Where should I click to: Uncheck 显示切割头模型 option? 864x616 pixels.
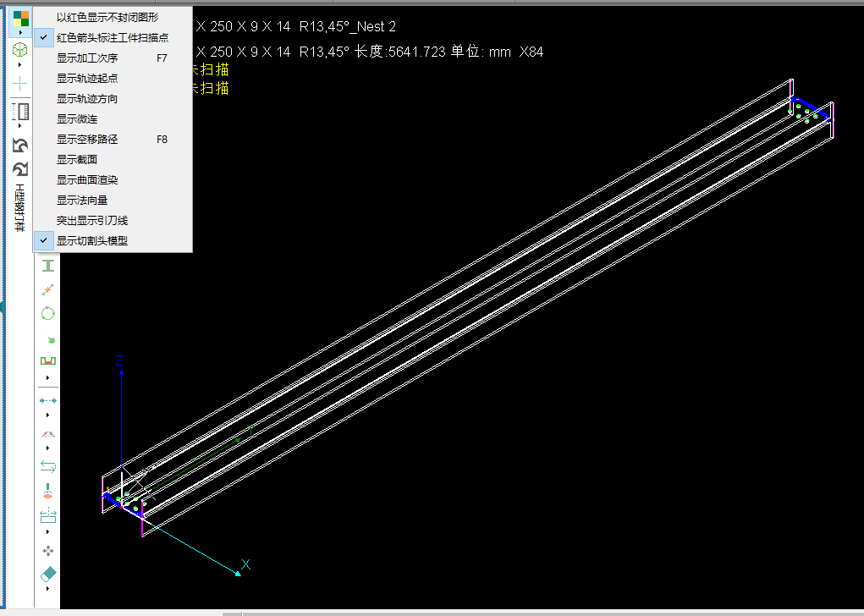tap(113, 241)
